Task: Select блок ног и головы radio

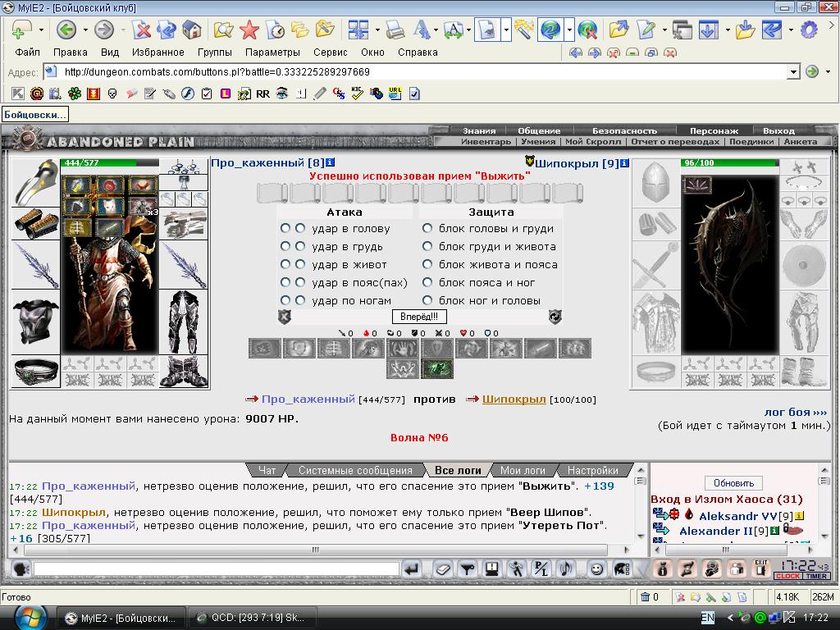Action: pos(427,300)
